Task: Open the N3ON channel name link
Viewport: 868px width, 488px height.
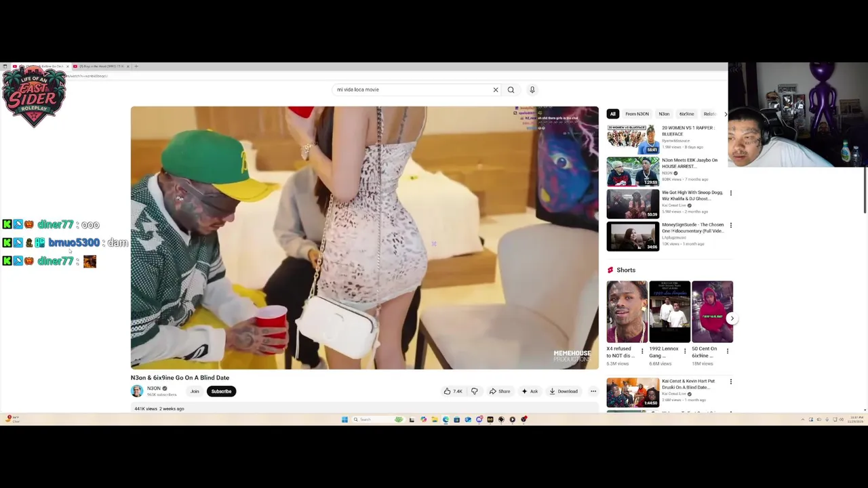Action: [x=154, y=388]
